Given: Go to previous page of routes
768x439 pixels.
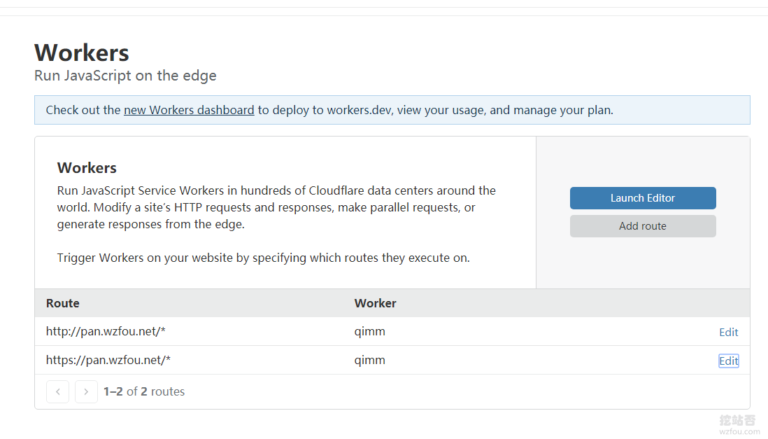Looking at the screenshot, I should [57, 392].
